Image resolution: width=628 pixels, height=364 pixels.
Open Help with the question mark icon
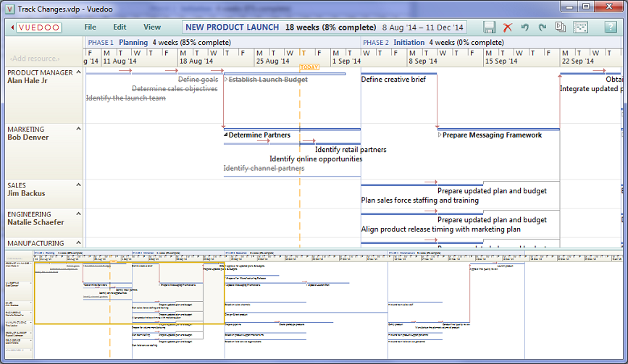[x=611, y=27]
